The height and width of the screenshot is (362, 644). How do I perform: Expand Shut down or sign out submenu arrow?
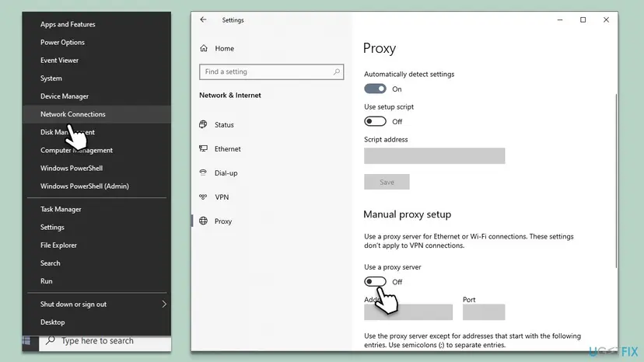pyautogui.click(x=164, y=305)
